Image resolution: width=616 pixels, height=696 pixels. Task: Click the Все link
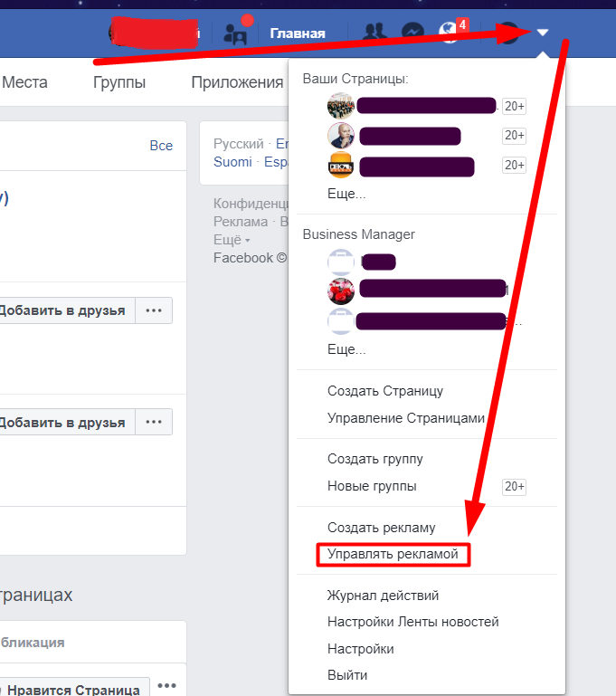(x=161, y=146)
